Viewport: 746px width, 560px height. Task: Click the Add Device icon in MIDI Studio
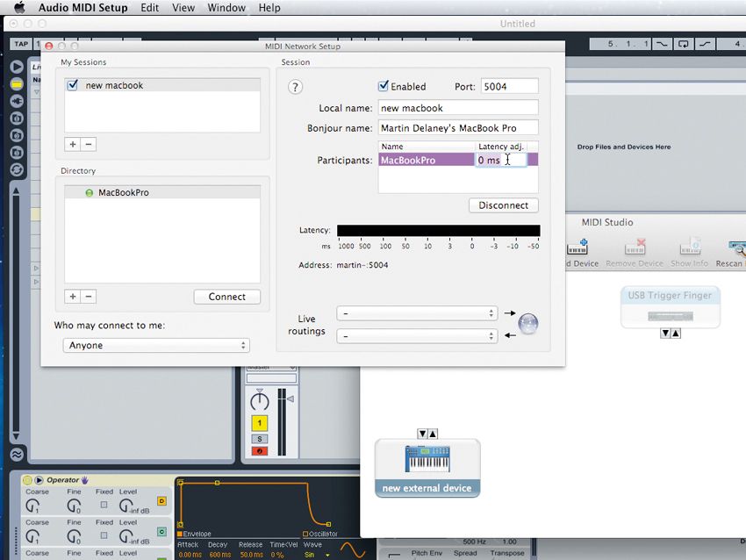click(x=579, y=248)
